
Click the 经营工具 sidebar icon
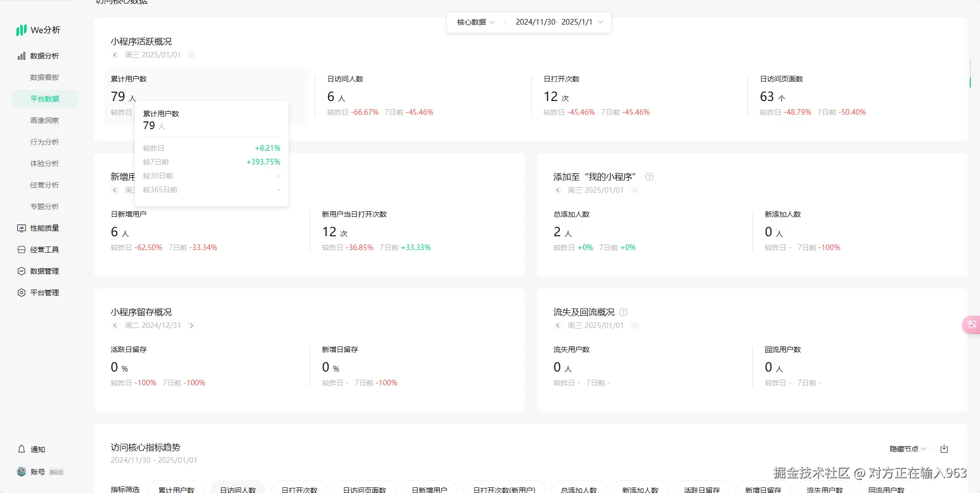[x=22, y=250]
